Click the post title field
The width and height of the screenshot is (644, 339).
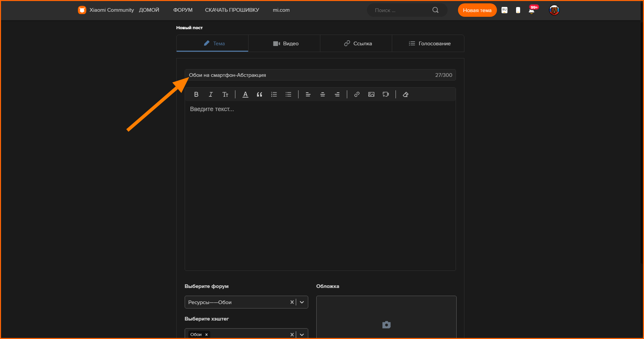tap(320, 75)
